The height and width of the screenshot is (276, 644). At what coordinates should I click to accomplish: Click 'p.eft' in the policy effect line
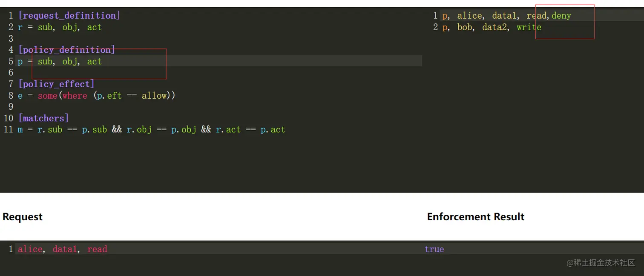click(x=109, y=96)
